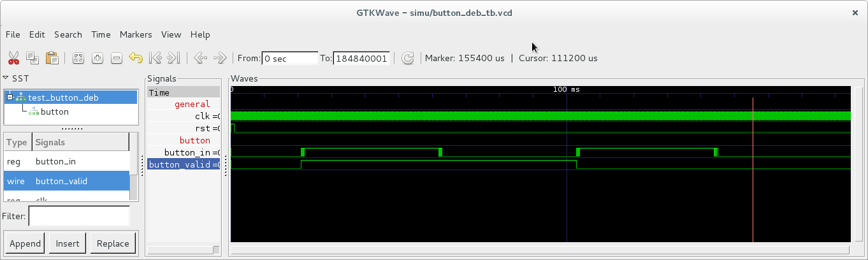Find previous edge left arrow icon

coord(201,58)
